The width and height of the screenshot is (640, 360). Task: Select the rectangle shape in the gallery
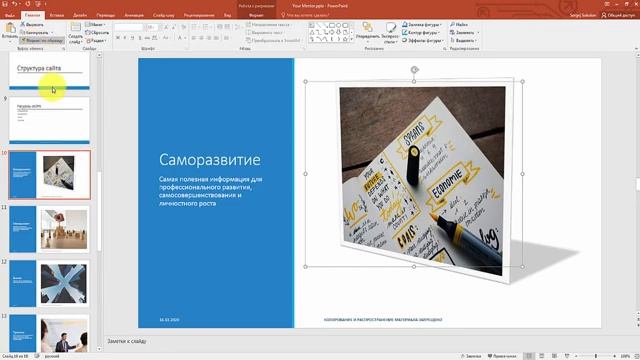pos(332,25)
